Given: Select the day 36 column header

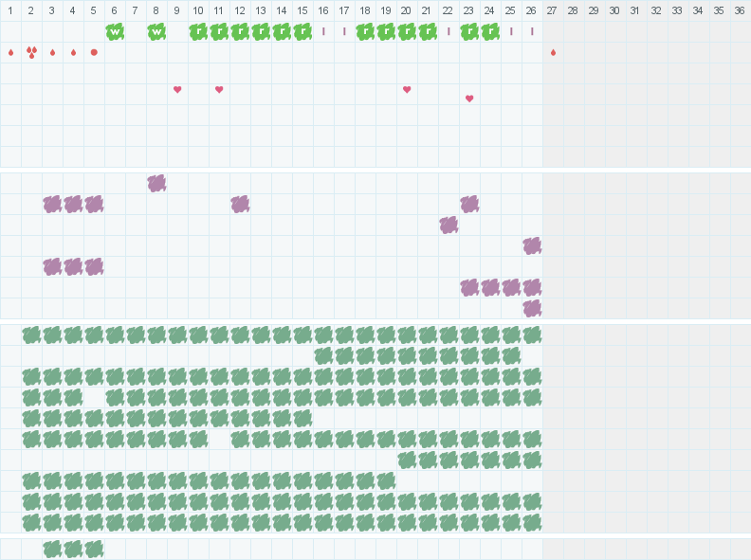Looking at the screenshot, I should (x=740, y=10).
